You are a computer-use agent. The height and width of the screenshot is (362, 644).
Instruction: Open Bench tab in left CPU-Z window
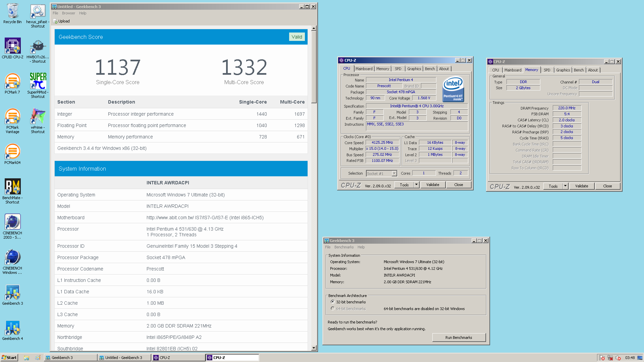click(430, 69)
